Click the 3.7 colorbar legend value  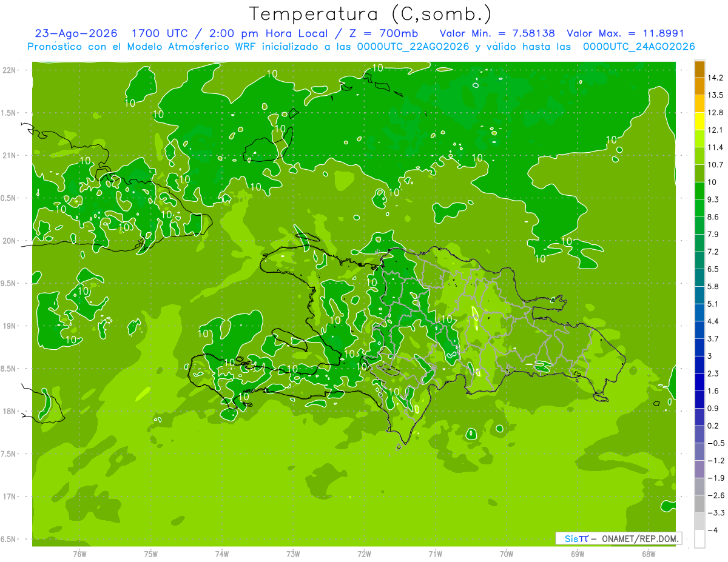[713, 338]
